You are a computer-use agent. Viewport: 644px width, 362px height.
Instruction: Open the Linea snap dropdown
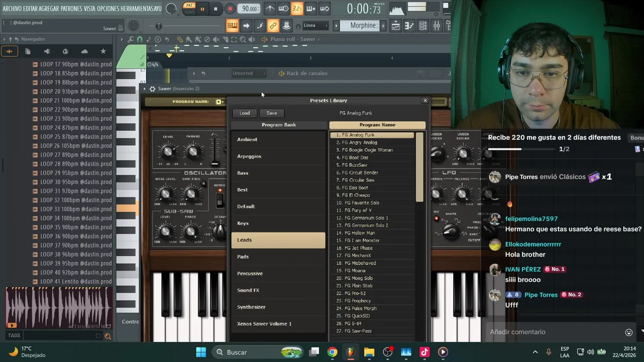pos(315,26)
